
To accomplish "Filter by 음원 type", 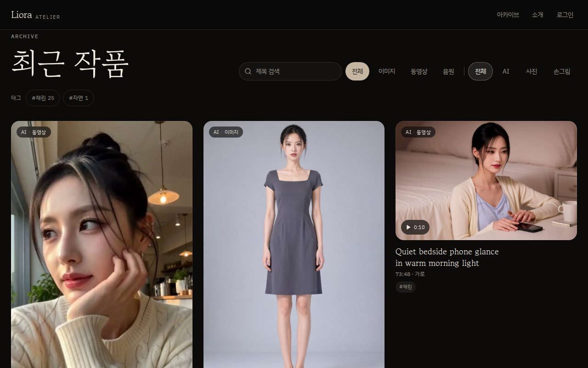I will [x=448, y=71].
